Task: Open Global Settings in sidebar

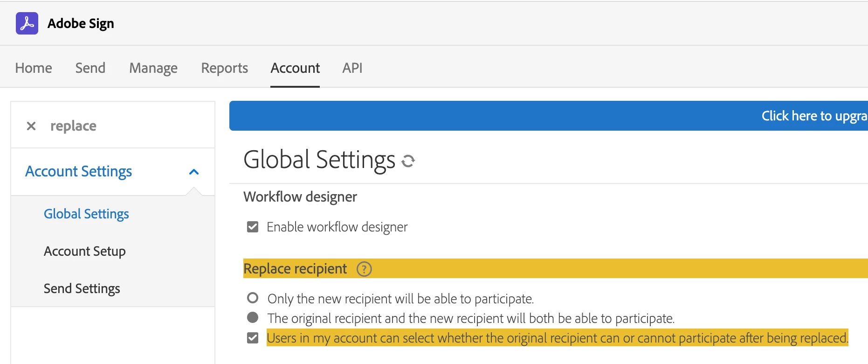Action: [86, 214]
